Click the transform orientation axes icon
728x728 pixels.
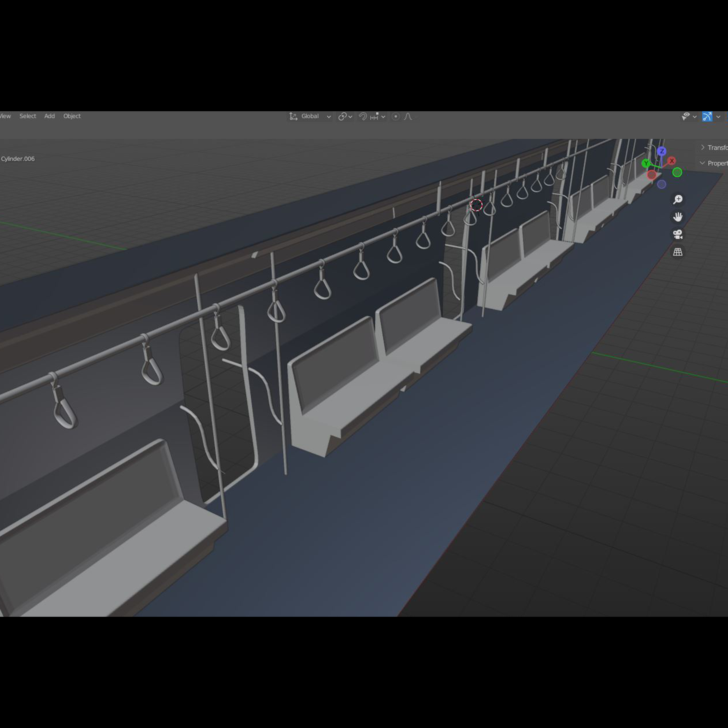point(293,116)
